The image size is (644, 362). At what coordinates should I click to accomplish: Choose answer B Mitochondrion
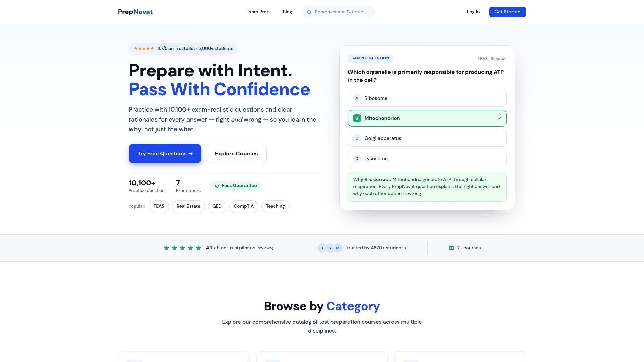(x=427, y=118)
